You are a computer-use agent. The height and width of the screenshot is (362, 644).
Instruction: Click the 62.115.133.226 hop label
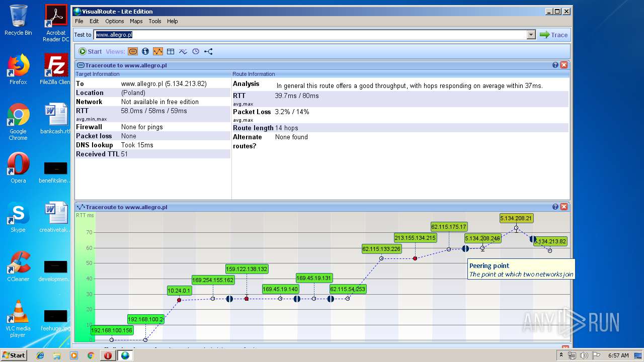[x=381, y=249]
